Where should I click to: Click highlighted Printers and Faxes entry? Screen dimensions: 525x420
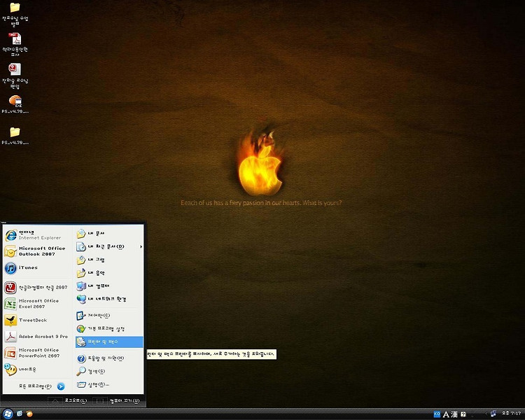pos(109,342)
